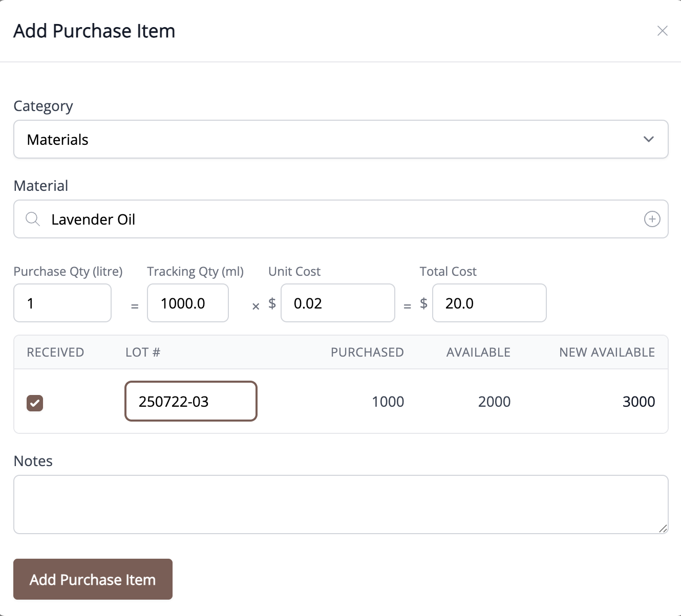Image resolution: width=681 pixels, height=616 pixels.
Task: Open the Category dropdown
Action: (341, 139)
